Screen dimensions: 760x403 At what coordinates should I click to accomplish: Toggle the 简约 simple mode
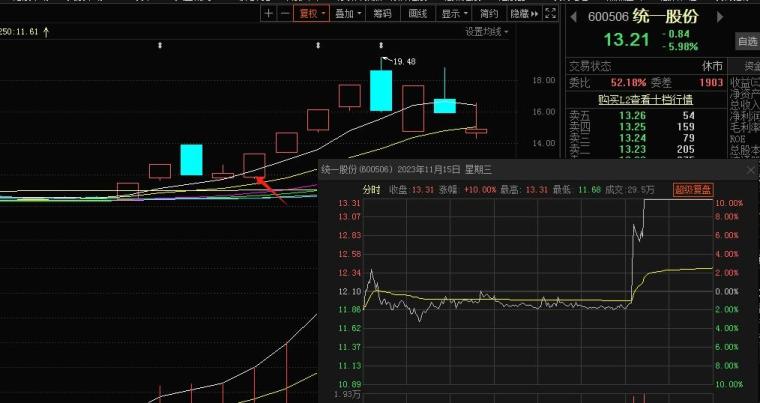(x=489, y=14)
